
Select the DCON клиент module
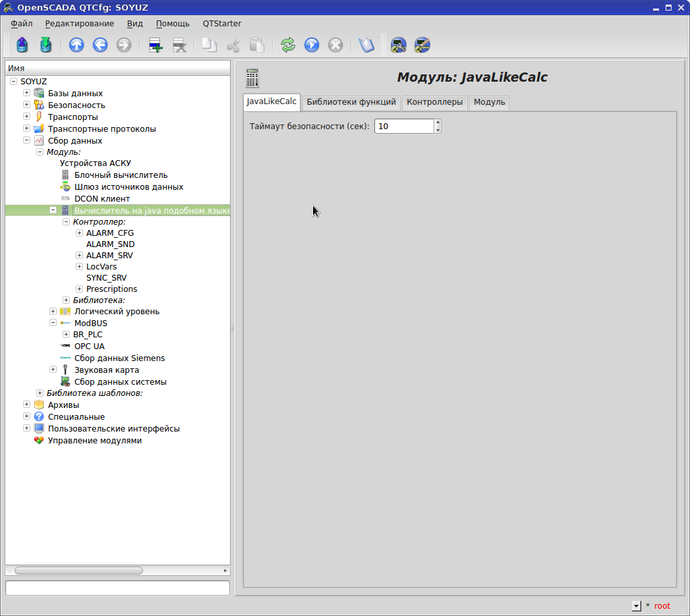101,199
